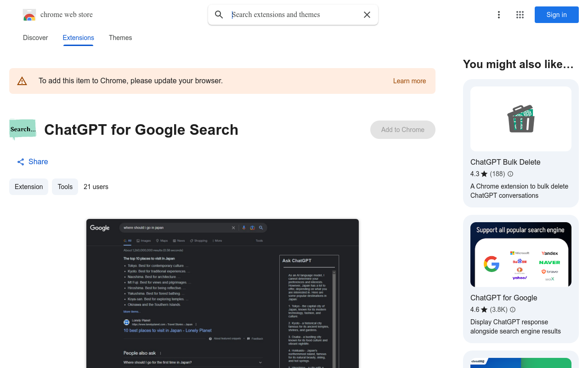The image size is (588, 368).
Task: Open the Learn more link
Action: (x=409, y=80)
